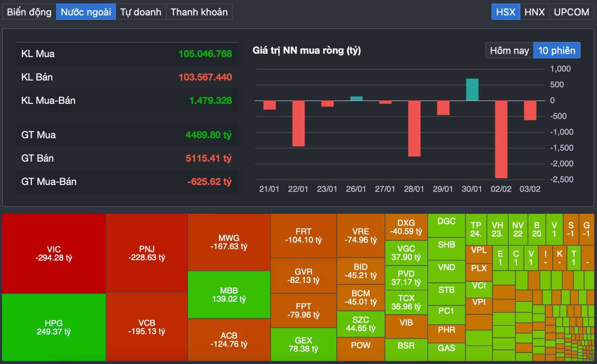The width and height of the screenshot is (597, 364).
Task: Open the PHR tile
Action: 447,334
